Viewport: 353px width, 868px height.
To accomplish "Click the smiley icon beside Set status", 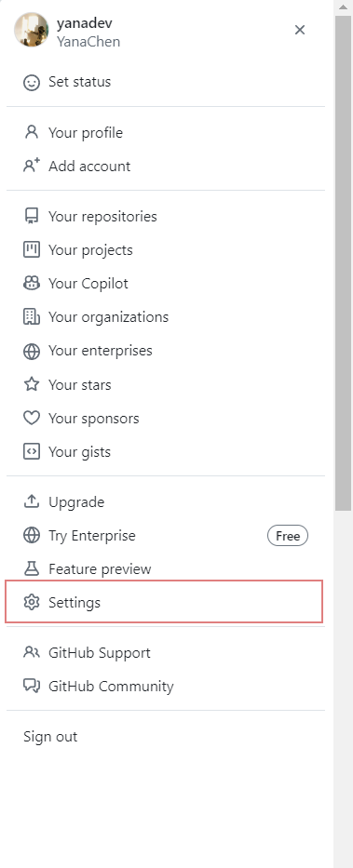I will coord(32,83).
